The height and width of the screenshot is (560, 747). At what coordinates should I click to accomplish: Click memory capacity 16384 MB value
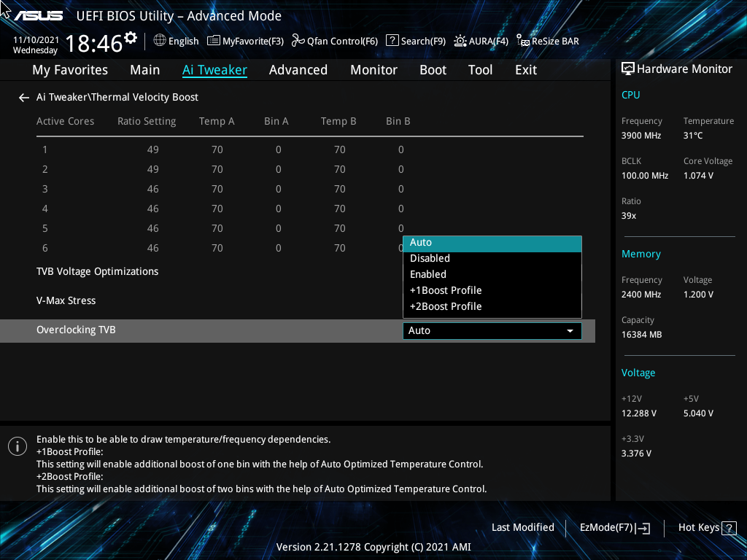642,335
